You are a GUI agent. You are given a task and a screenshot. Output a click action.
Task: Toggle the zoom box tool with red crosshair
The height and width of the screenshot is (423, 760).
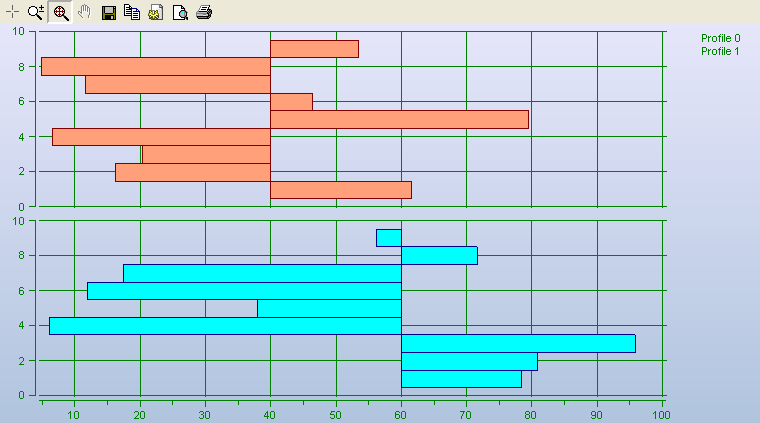(x=61, y=12)
